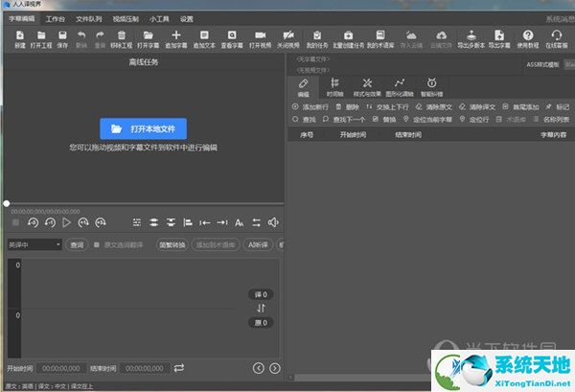Screen dimensions: 575x392
Task: Open the 设置 menu tab
Action: point(187,19)
